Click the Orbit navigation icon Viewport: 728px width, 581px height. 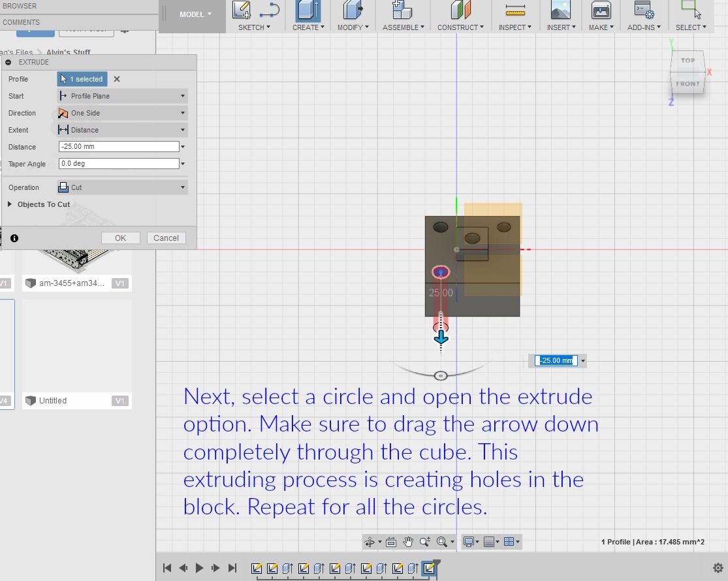pyautogui.click(x=370, y=542)
